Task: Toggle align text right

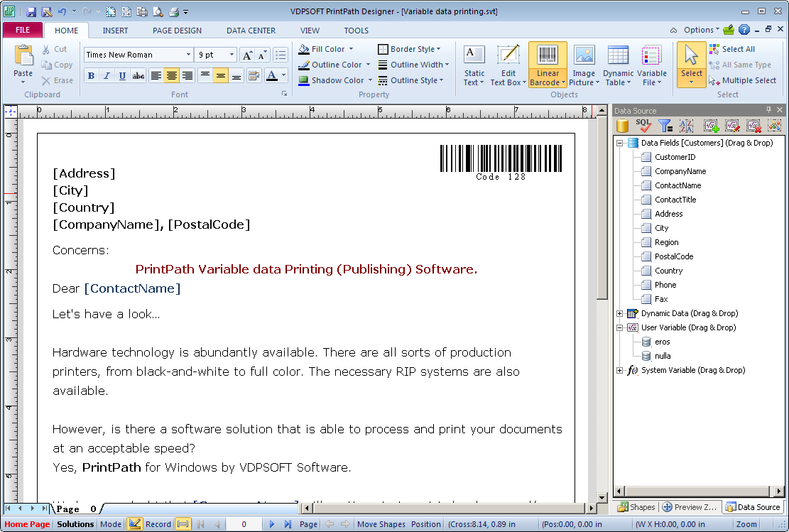Action: click(187, 75)
